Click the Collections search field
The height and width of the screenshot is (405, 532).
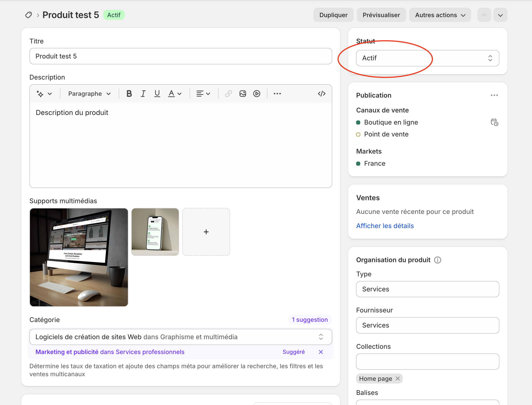pos(427,361)
